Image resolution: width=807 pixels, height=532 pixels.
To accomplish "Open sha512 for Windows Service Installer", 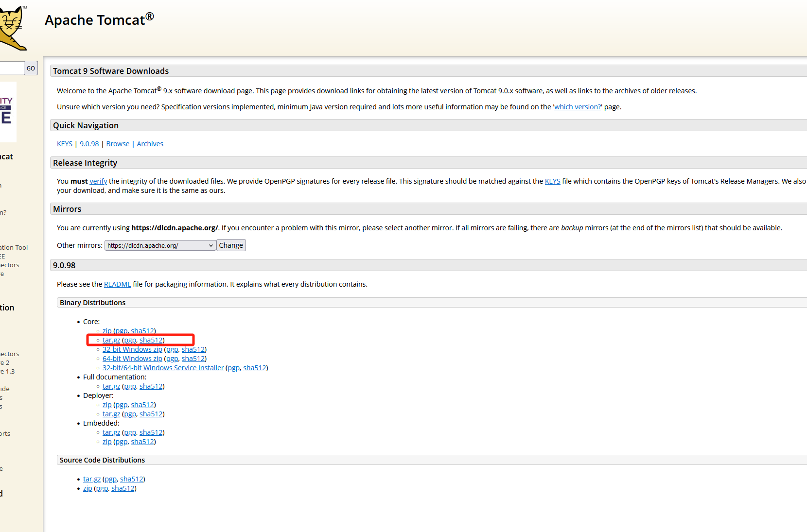I will (255, 368).
